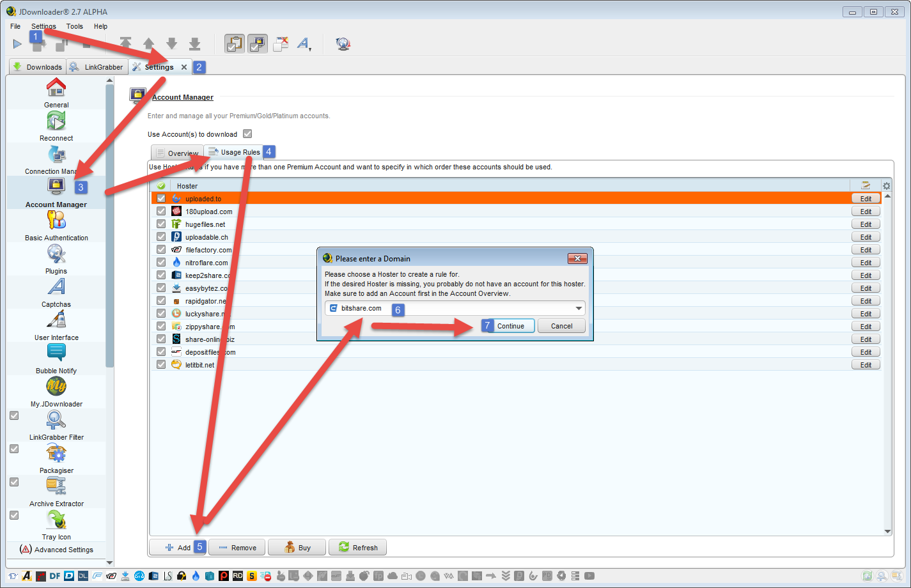This screenshot has width=911, height=588.
Task: Open the Help menu
Action: 100,26
